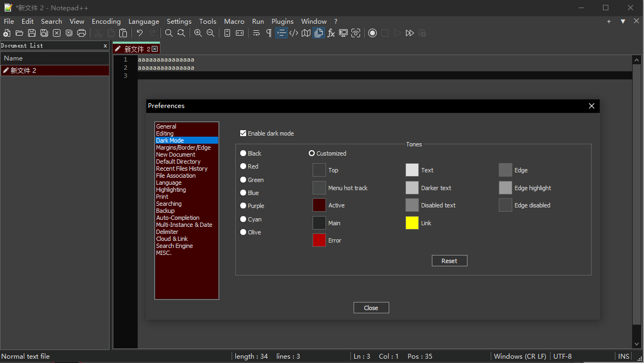Select the Blue tone radio button
Image resolution: width=644 pixels, height=363 pixels.
point(243,193)
